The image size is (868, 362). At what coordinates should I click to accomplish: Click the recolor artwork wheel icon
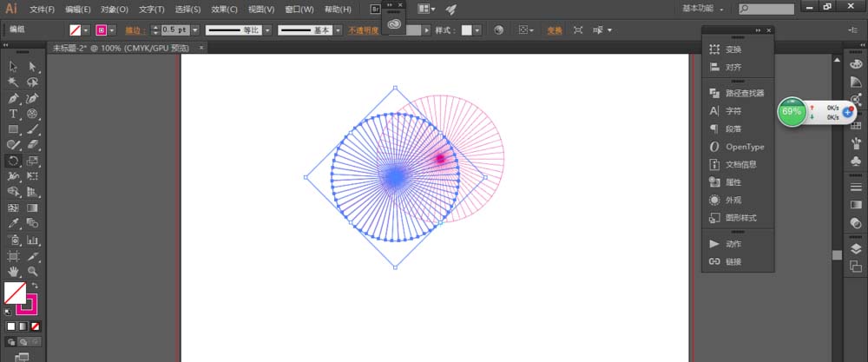[499, 30]
